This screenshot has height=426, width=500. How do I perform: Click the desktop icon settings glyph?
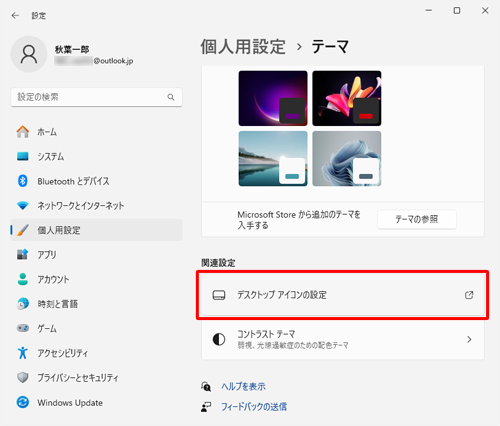[x=219, y=295]
